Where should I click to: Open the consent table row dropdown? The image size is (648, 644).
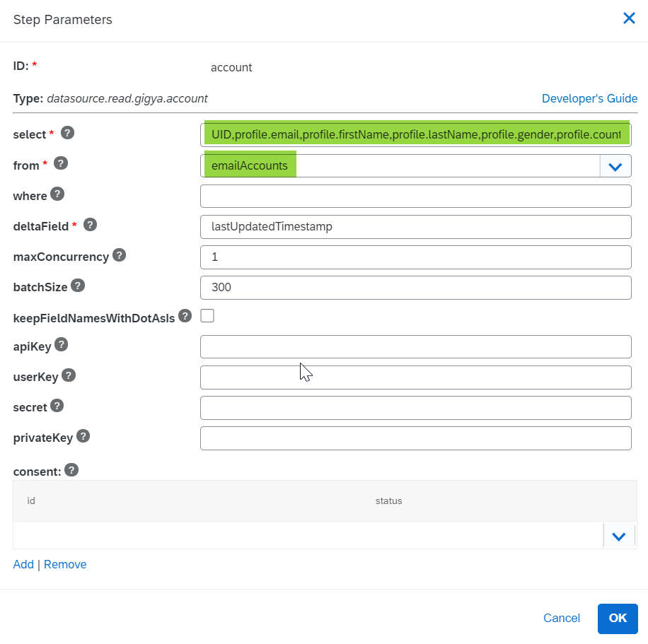click(x=618, y=536)
